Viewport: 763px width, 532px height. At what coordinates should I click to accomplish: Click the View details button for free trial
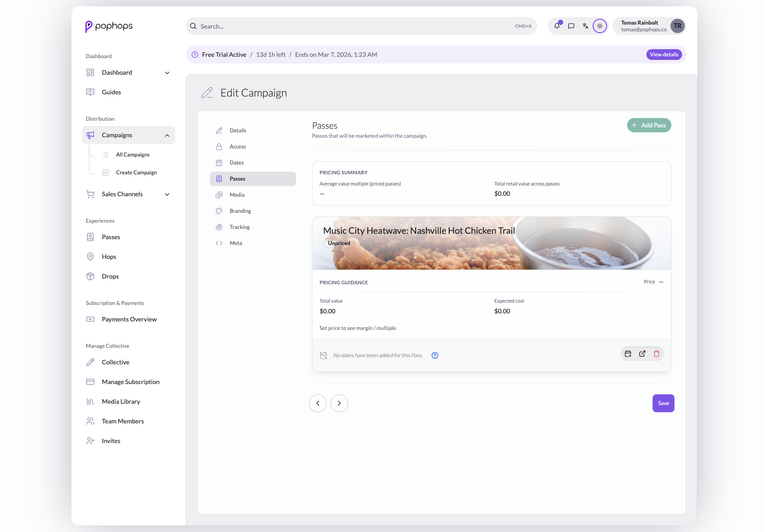pyautogui.click(x=664, y=54)
